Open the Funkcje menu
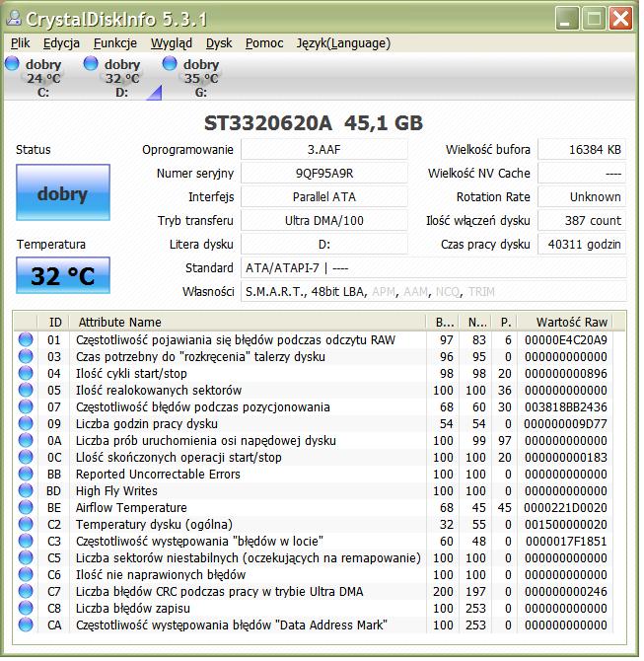 115,43
